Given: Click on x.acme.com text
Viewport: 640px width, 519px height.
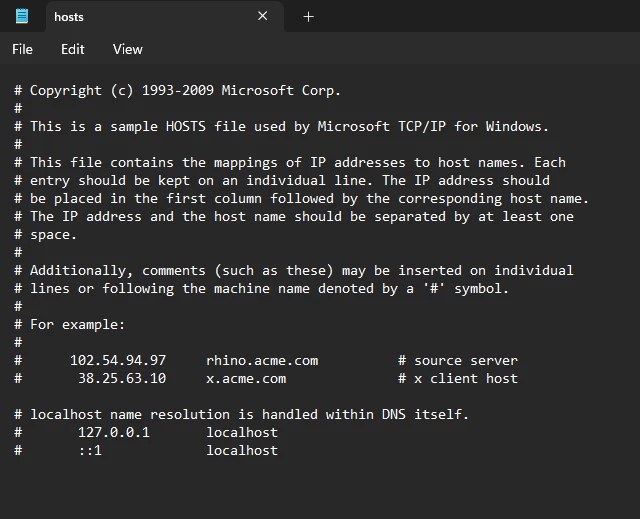Looking at the screenshot, I should click(246, 378).
